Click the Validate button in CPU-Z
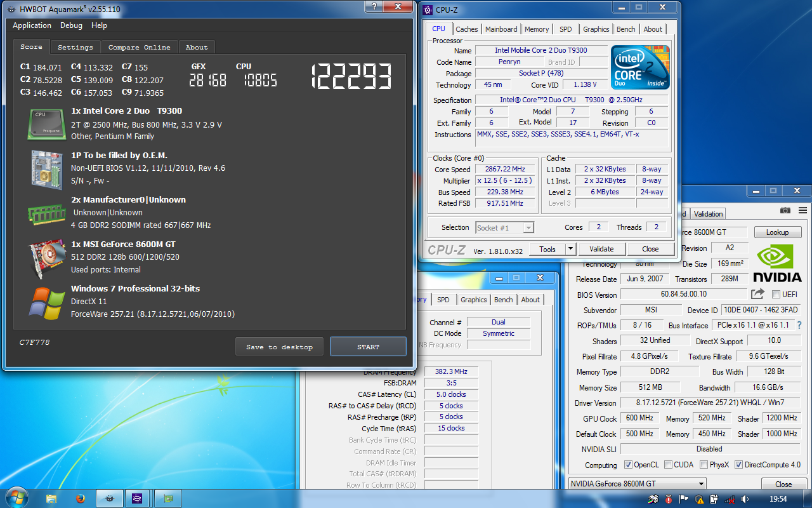 click(601, 249)
